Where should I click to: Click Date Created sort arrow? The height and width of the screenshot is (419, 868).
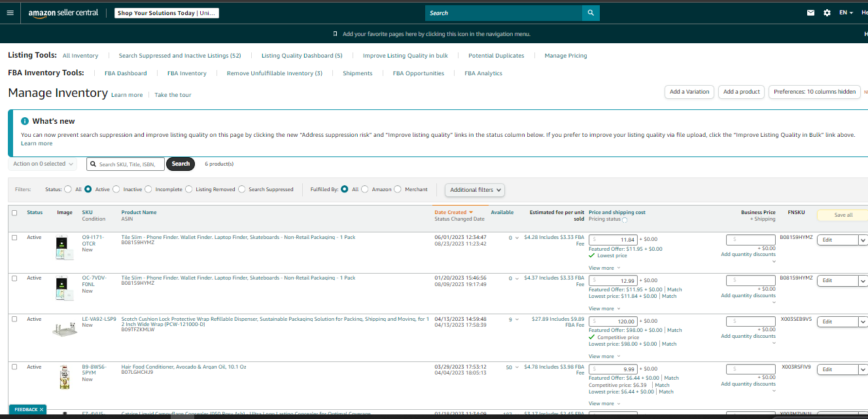pyautogui.click(x=470, y=212)
